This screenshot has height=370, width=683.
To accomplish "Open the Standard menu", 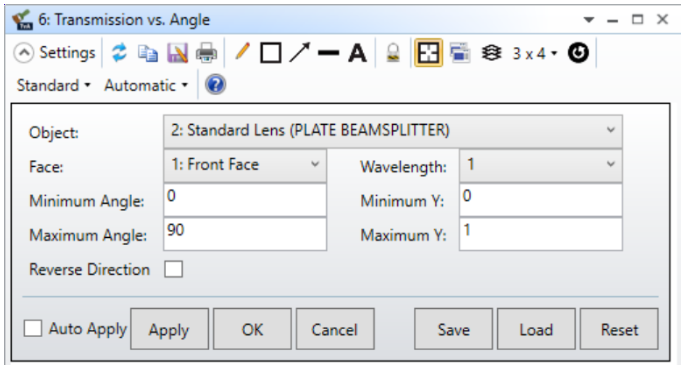I will tap(54, 85).
